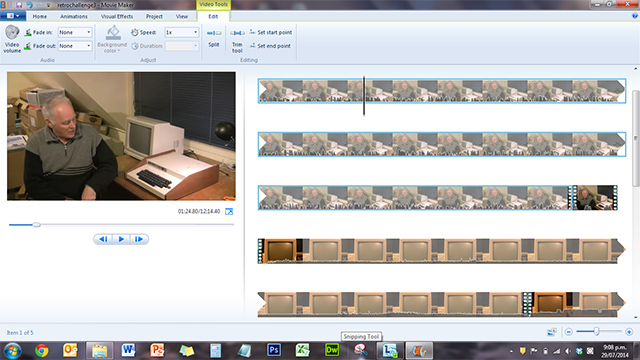Viewport: 640px width, 360px height.
Task: Click the Split tool icon
Action: pos(214,33)
